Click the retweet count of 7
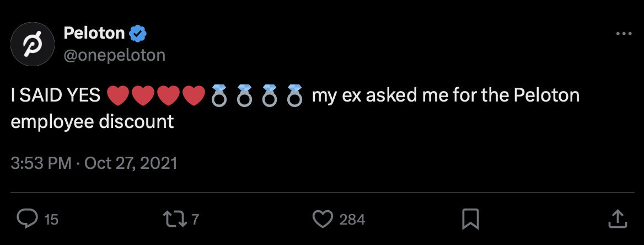 point(195,220)
